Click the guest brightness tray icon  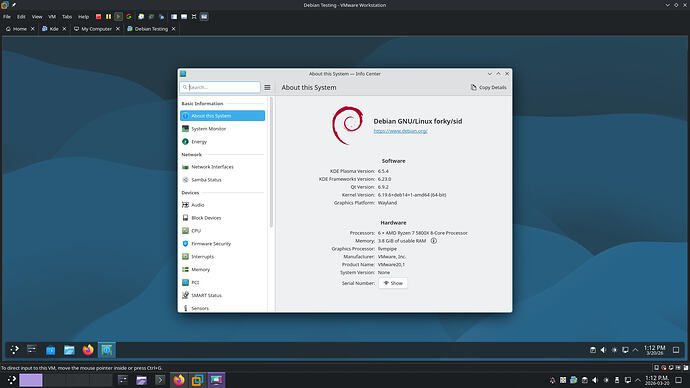click(614, 350)
